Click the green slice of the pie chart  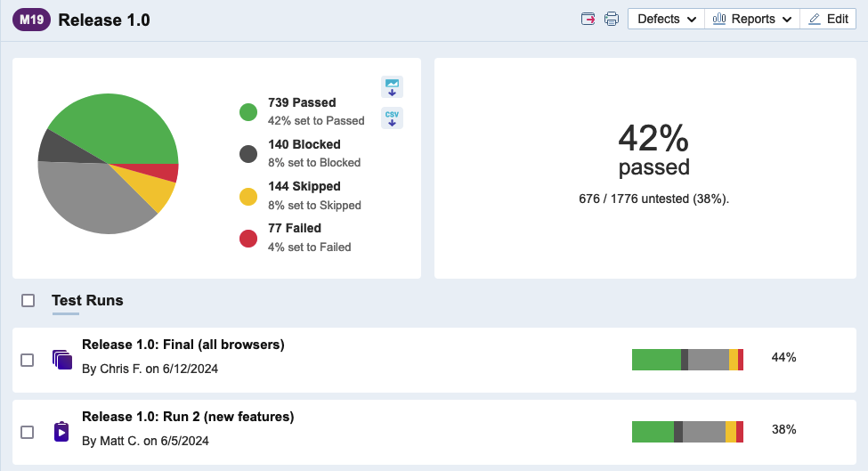(x=116, y=125)
